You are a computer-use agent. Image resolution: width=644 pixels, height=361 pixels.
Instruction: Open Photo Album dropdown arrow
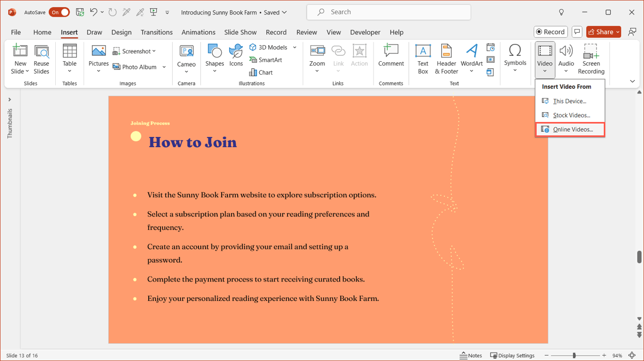164,67
